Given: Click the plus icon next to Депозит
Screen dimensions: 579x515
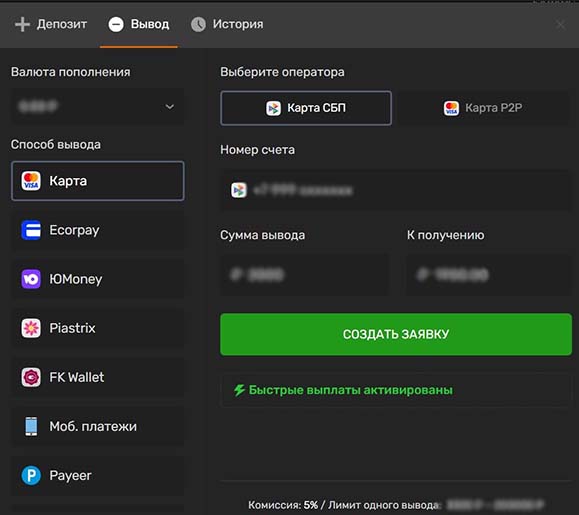Looking at the screenshot, I should 22,24.
